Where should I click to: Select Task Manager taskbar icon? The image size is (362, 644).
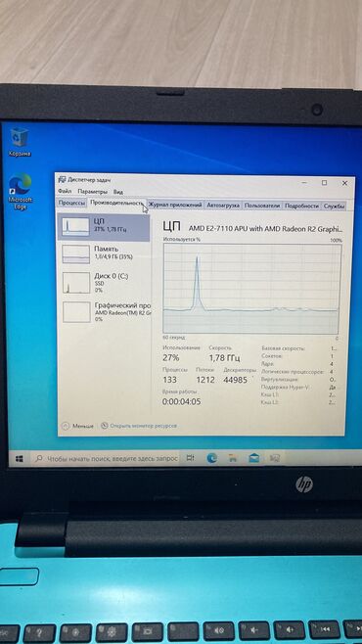pyautogui.click(x=275, y=457)
